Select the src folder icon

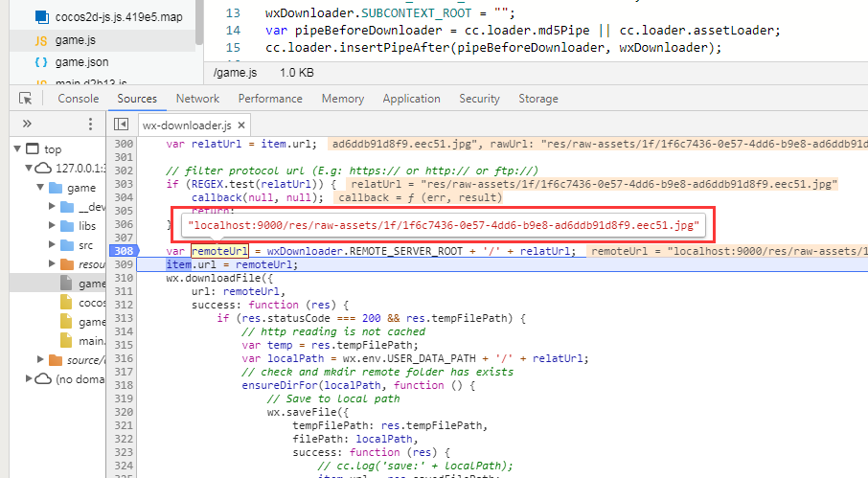coord(67,245)
